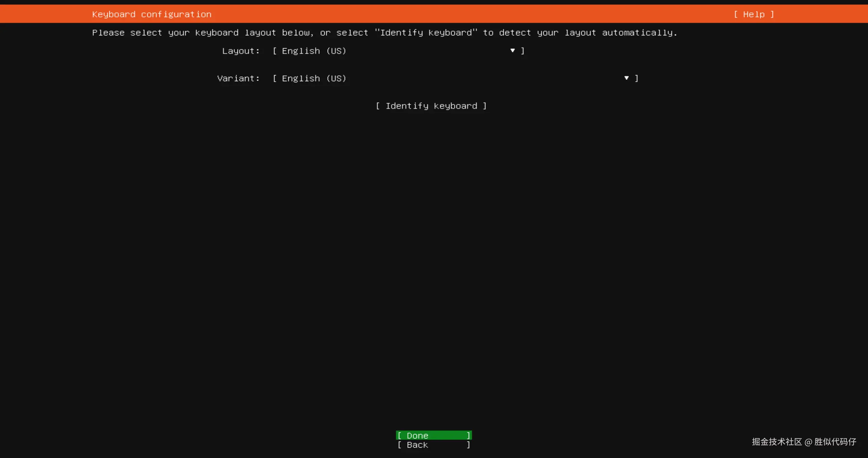Click the keyboard layout instruction sentence
The image size is (868, 458).
tap(385, 33)
